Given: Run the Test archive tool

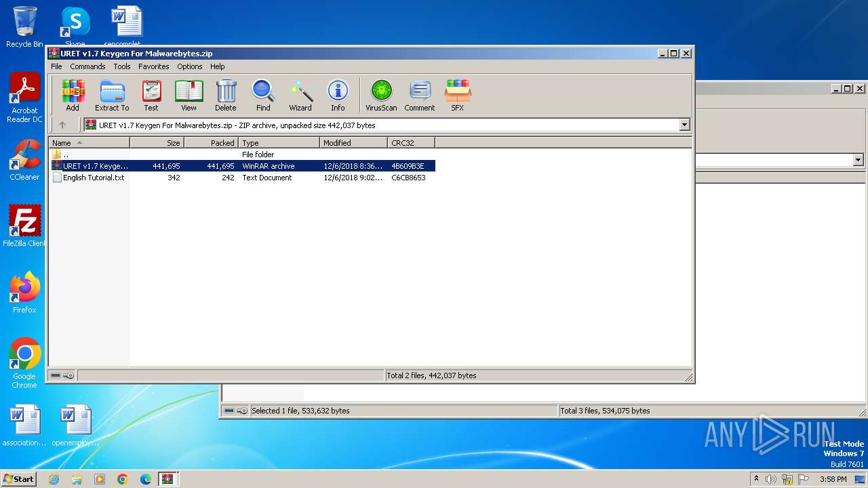Looking at the screenshot, I should coord(151,95).
